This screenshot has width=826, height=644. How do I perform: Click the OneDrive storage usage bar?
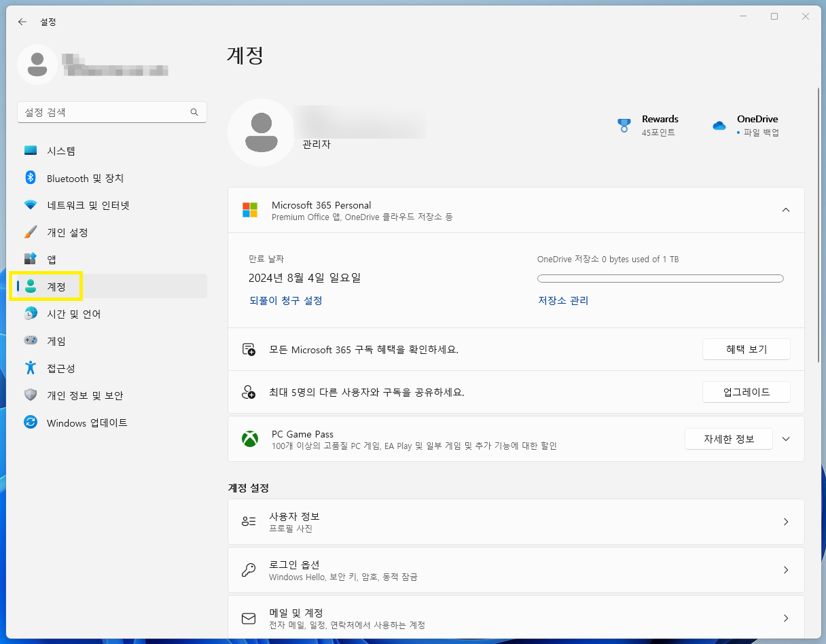(660, 279)
